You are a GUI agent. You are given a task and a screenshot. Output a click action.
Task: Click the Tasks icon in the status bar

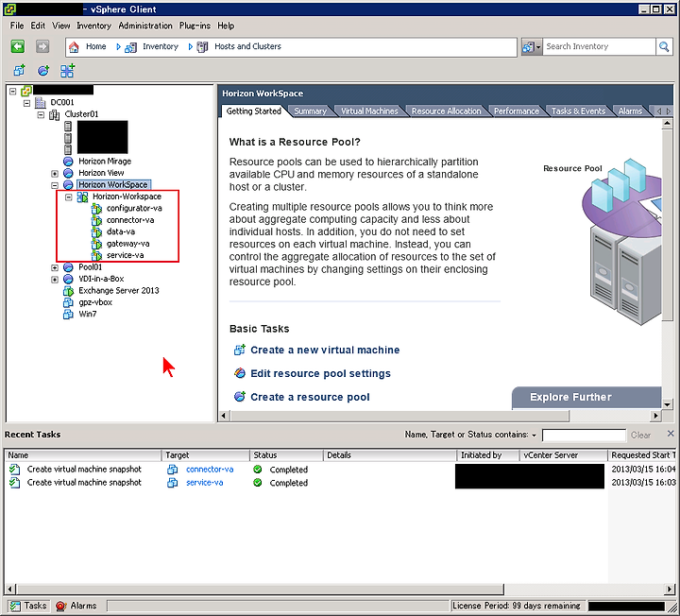point(15,606)
